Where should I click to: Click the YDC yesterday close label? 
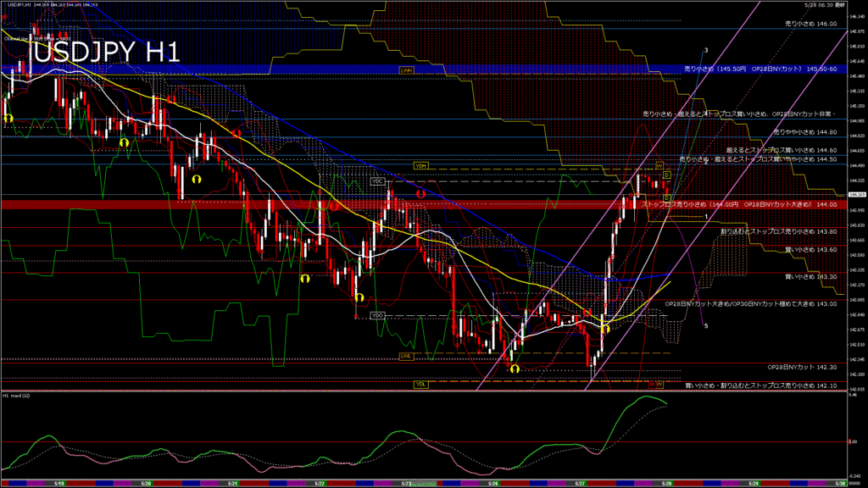[x=377, y=181]
